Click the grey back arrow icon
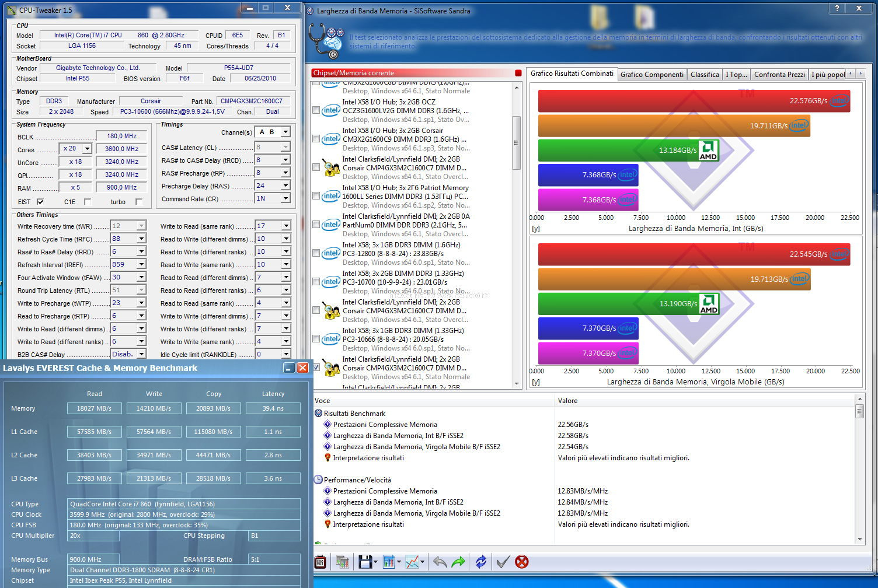878x588 pixels. (x=440, y=562)
